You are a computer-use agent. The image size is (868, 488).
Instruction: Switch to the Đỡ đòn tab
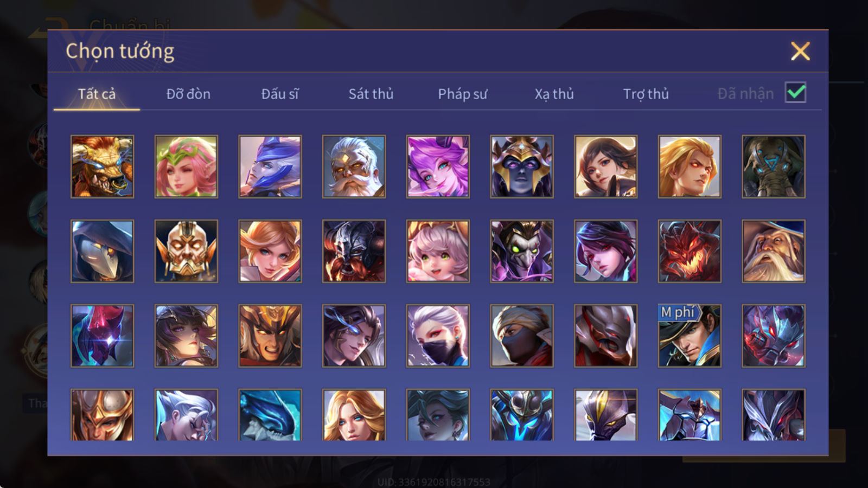click(188, 94)
